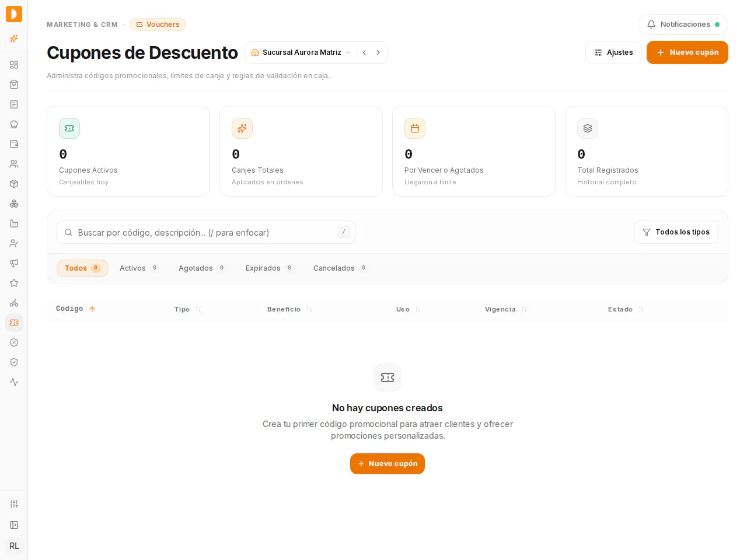Open the star icon in the sidebar

(14, 283)
